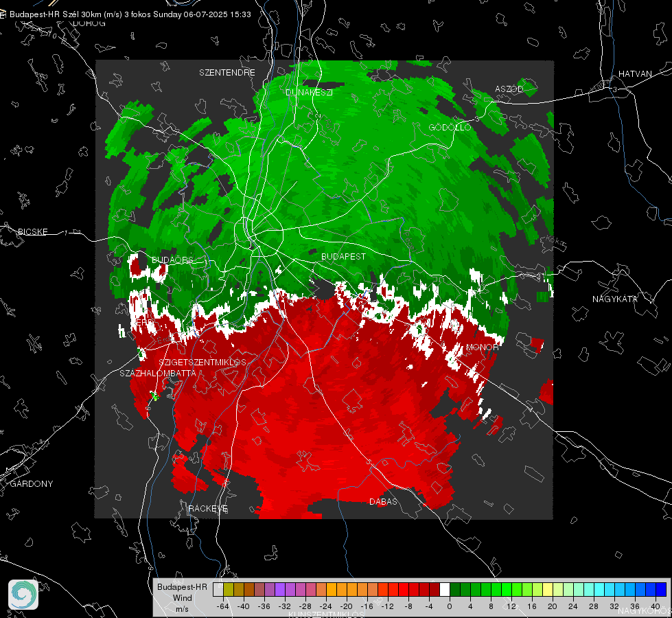Click the '-64' value on the legend scale
Viewport: 672px width, 618px height.
[223, 606]
